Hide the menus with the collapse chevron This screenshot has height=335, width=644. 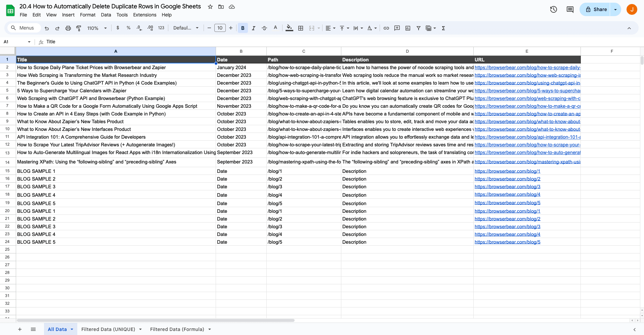pyautogui.click(x=629, y=28)
